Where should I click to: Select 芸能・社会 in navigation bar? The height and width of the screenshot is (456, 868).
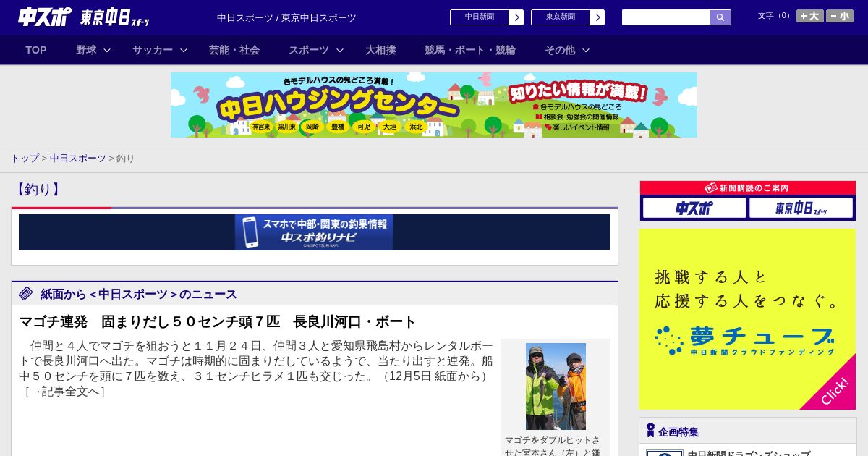(x=234, y=50)
